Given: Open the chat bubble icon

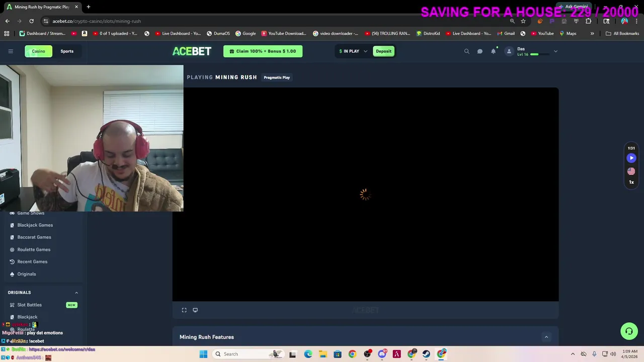Looking at the screenshot, I should tap(480, 51).
